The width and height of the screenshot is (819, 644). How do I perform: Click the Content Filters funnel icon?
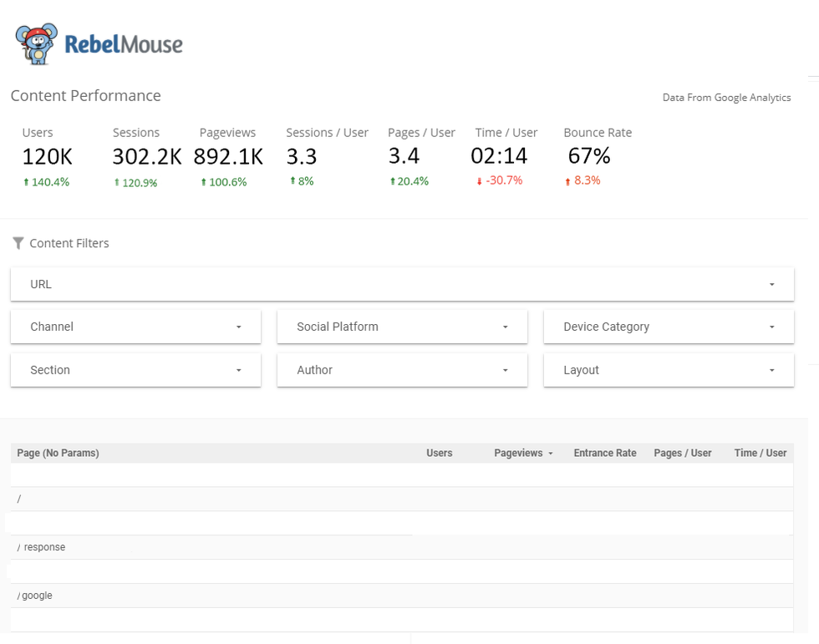pos(18,243)
